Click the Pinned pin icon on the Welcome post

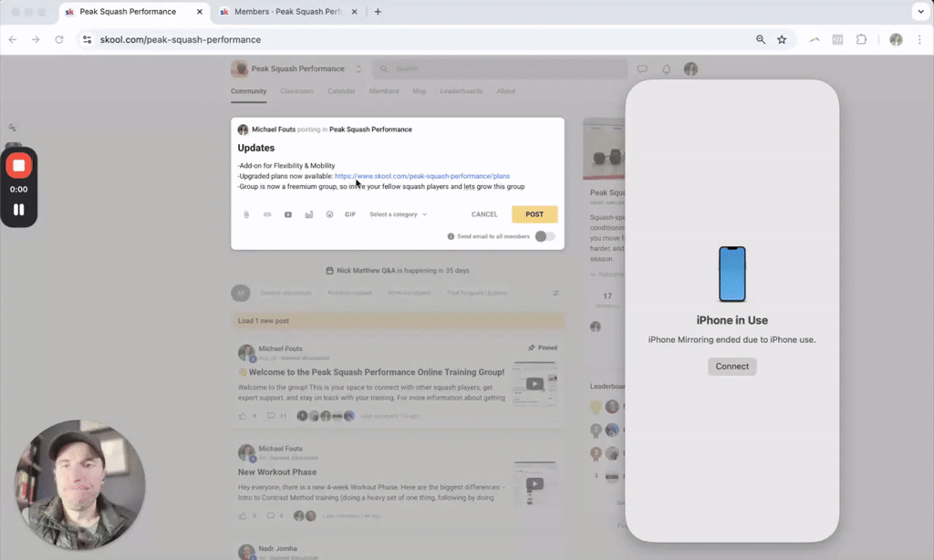532,347
